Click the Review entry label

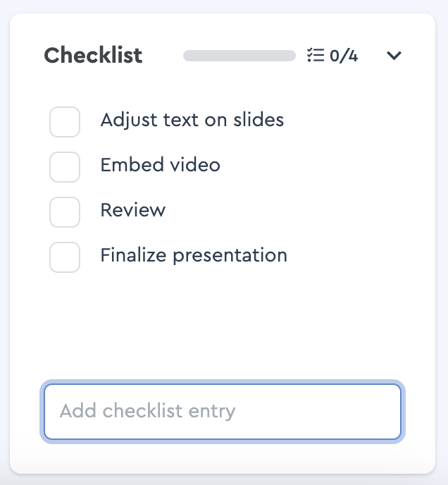coord(133,210)
